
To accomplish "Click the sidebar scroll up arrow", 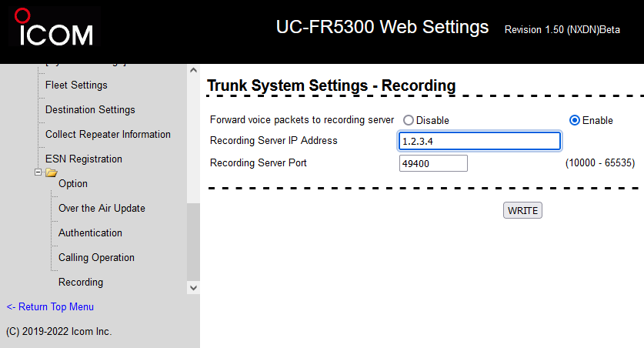I will pyautogui.click(x=193, y=71).
